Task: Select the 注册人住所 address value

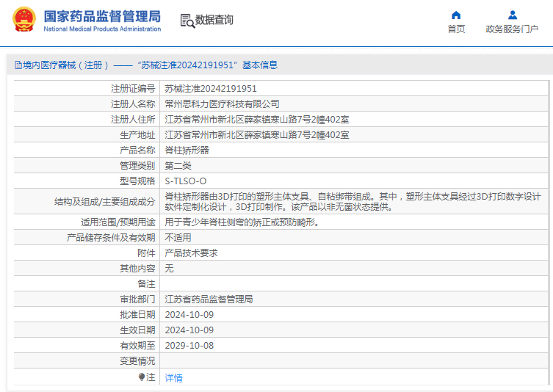Action: (x=257, y=120)
